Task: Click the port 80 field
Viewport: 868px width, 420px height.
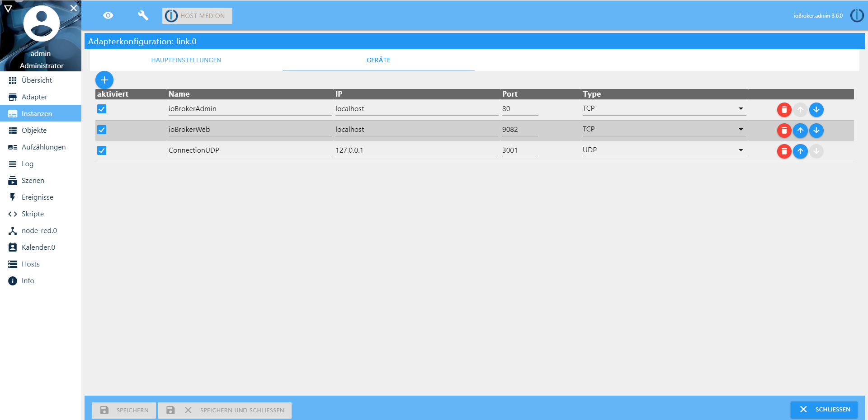Action: [520, 109]
